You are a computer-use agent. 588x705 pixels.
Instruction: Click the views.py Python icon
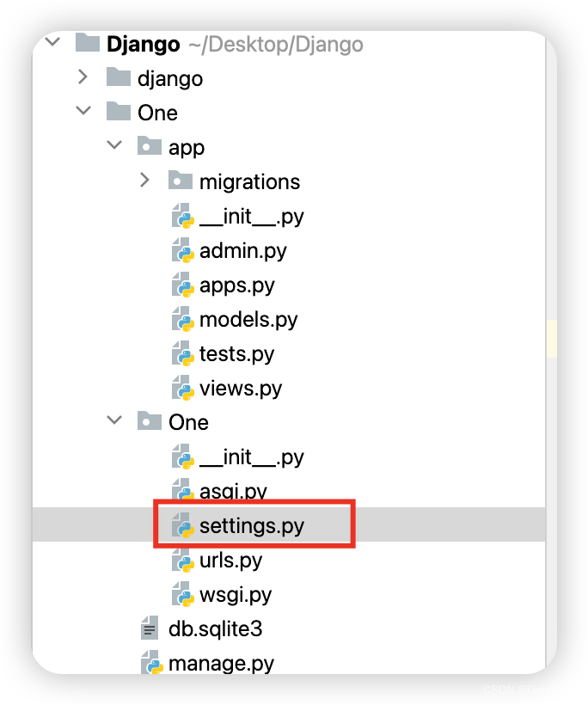(x=183, y=388)
